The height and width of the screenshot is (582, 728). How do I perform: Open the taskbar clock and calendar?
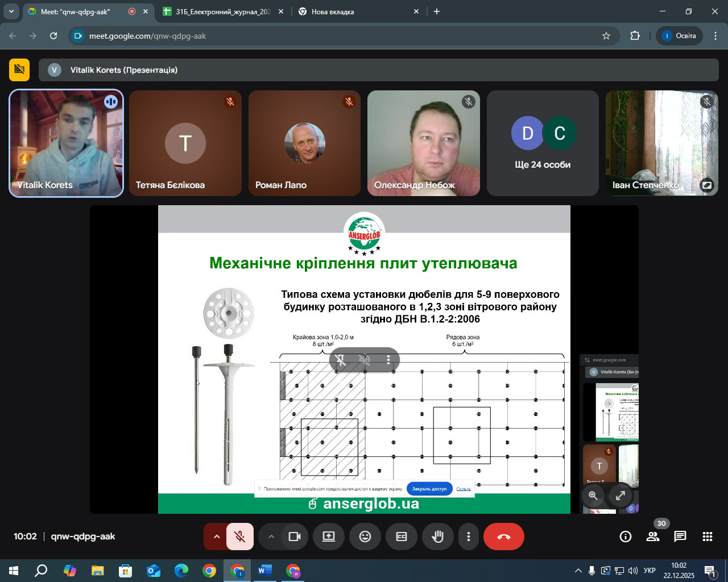[x=679, y=571]
